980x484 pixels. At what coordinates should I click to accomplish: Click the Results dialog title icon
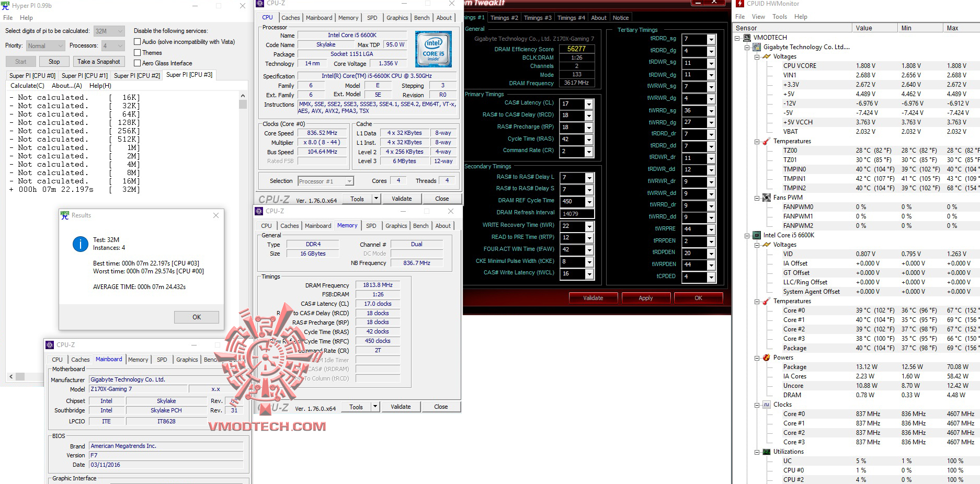pos(65,215)
